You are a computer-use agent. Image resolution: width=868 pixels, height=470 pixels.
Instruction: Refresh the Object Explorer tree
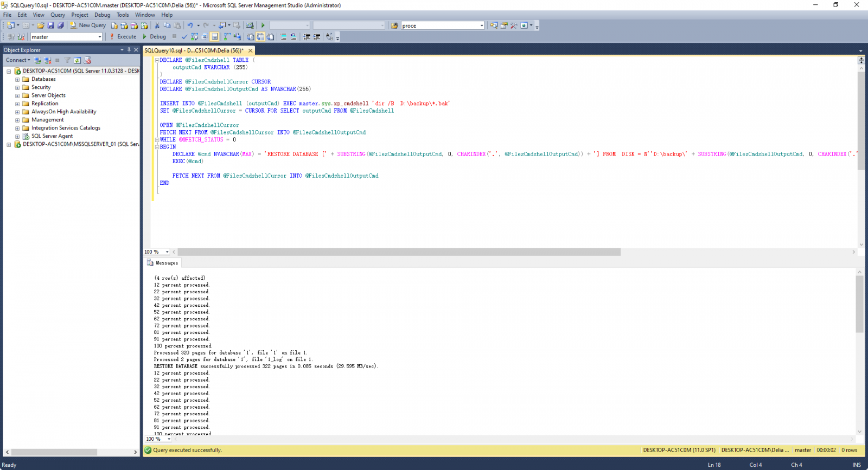coord(78,60)
